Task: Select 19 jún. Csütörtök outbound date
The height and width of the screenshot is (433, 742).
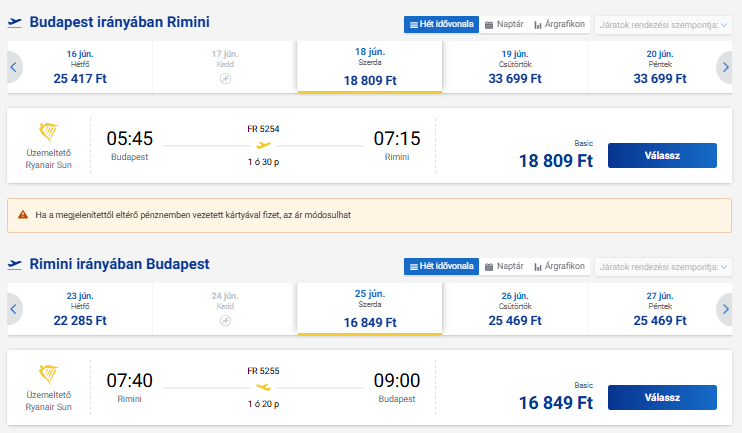Action: tap(515, 67)
